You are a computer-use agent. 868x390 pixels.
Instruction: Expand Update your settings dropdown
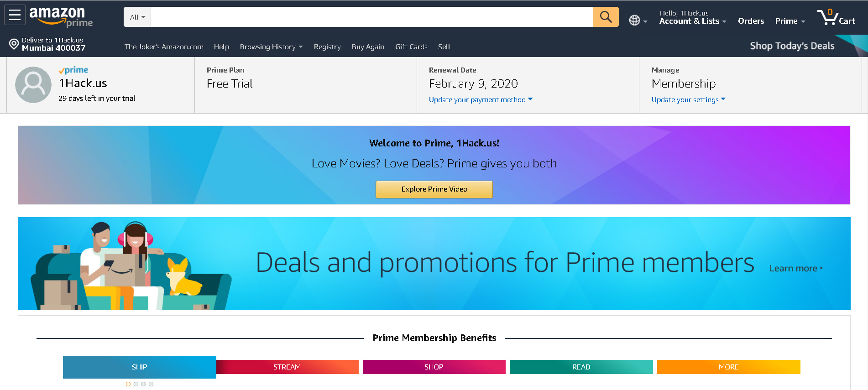pyautogui.click(x=688, y=100)
